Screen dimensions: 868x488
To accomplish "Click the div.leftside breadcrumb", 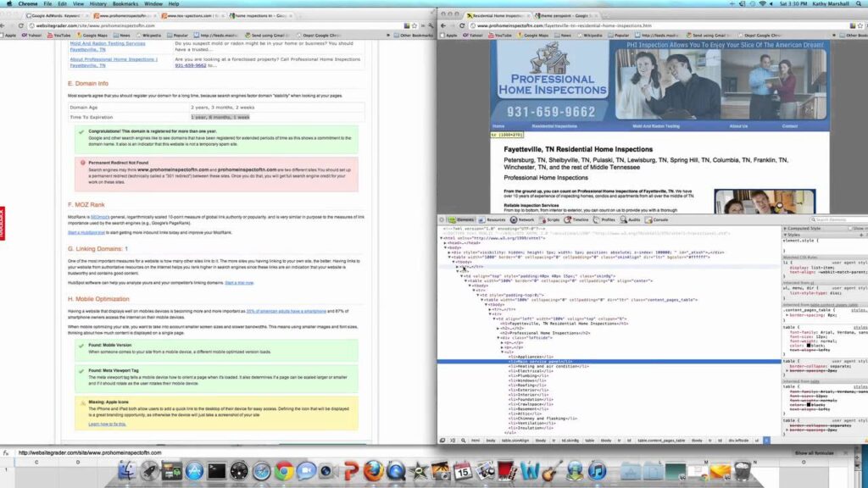I will (x=738, y=441).
